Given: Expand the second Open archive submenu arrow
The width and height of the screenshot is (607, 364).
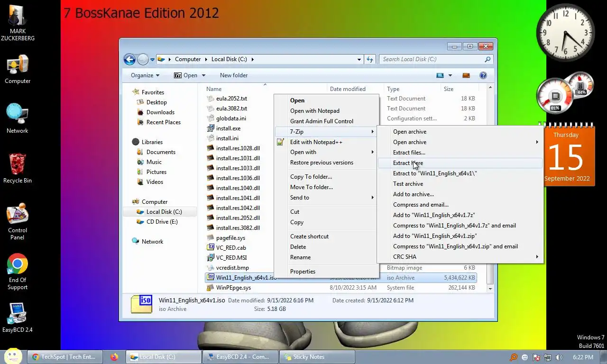Looking at the screenshot, I should click(x=537, y=142).
